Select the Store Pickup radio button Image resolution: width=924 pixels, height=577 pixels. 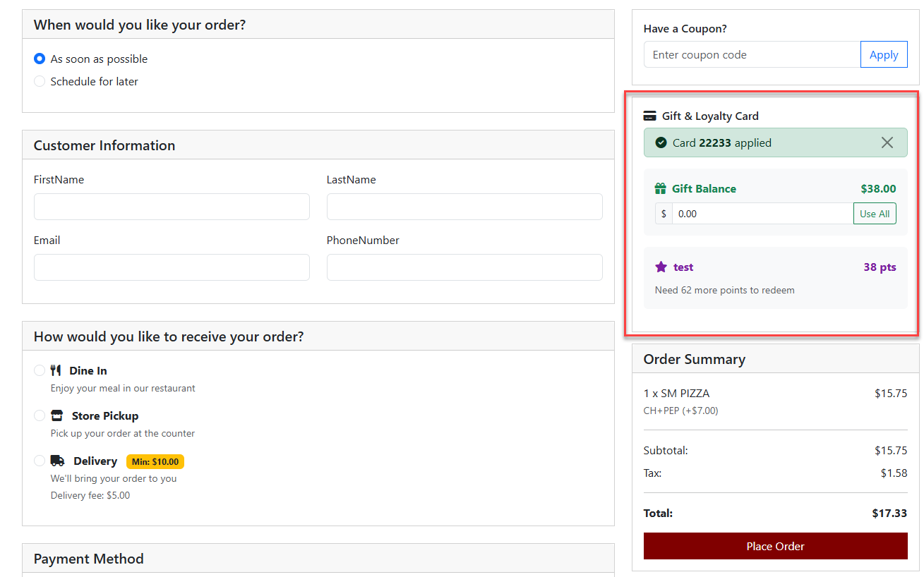40,415
